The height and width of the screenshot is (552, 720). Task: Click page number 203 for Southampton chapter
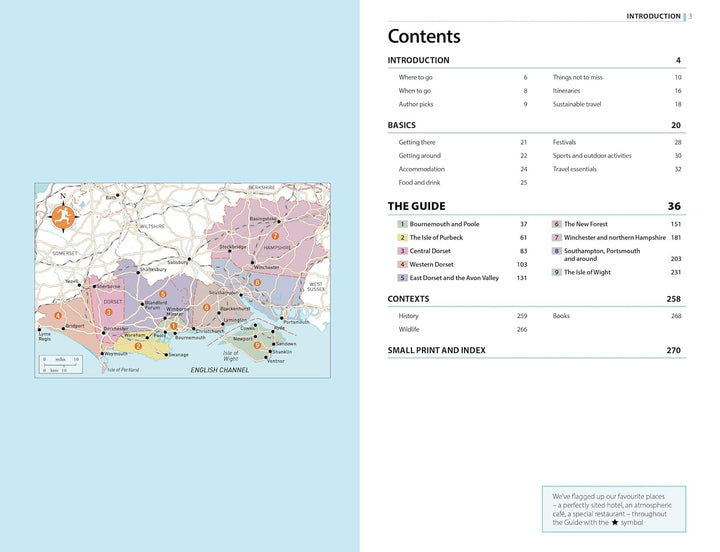(676, 259)
